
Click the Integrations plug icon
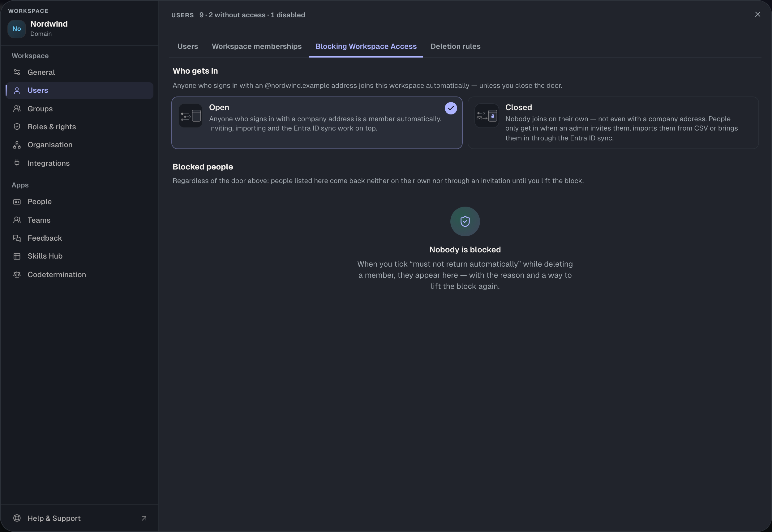[x=17, y=163]
